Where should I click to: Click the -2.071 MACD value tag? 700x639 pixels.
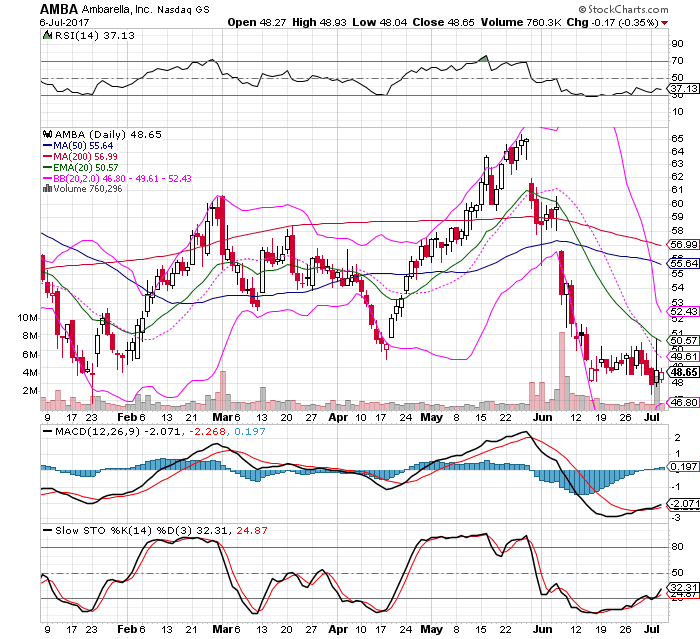[x=683, y=503]
